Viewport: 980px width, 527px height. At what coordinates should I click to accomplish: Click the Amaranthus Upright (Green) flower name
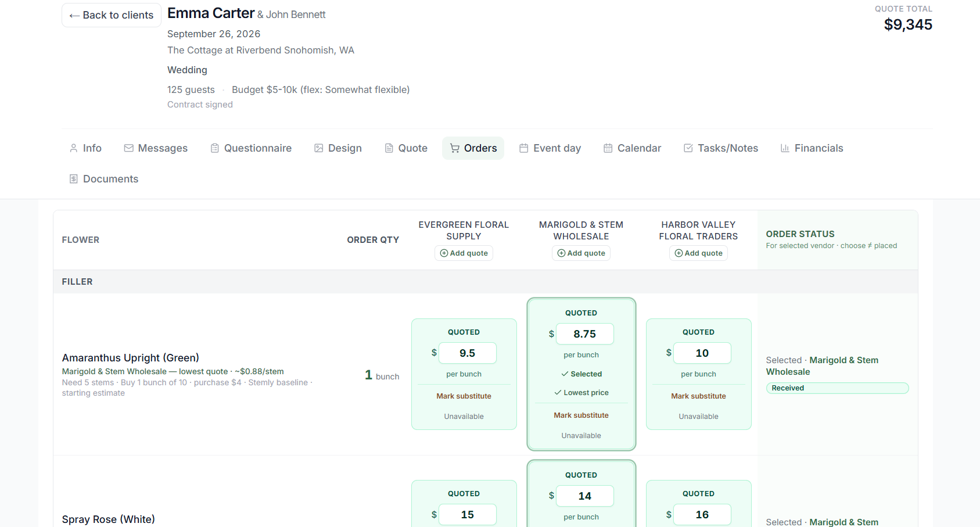[x=131, y=358]
